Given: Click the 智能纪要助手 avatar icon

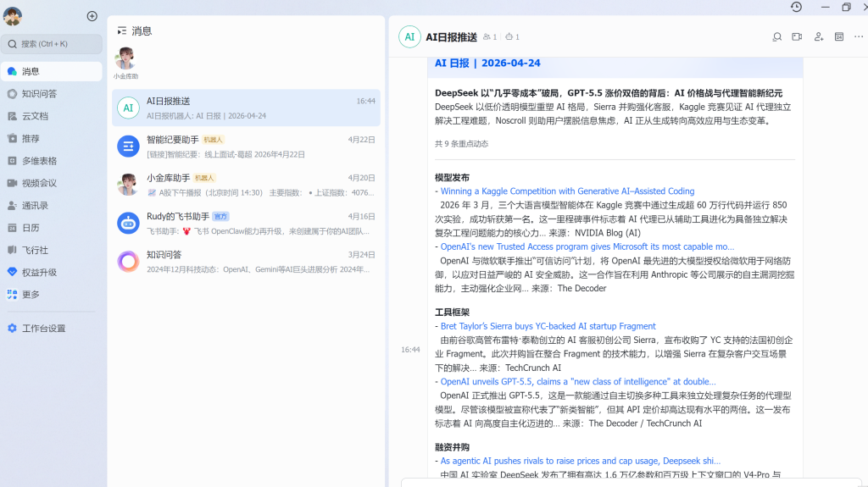Looking at the screenshot, I should (128, 147).
